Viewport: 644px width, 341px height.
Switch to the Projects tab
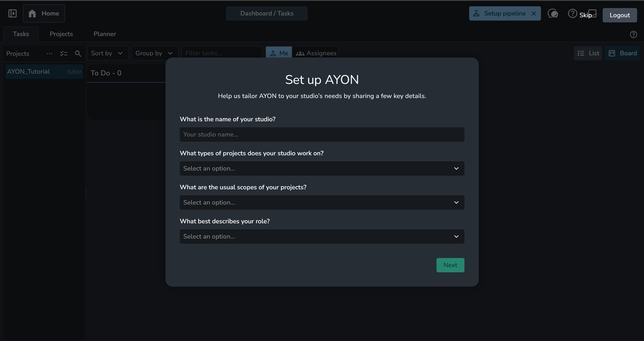pyautogui.click(x=61, y=34)
